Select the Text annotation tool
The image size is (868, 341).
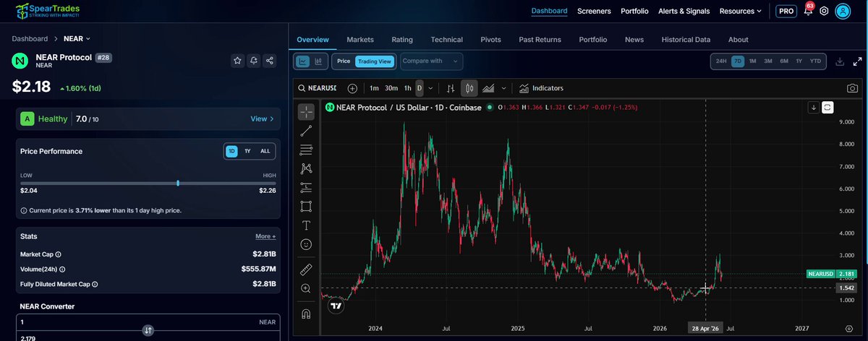(x=306, y=225)
